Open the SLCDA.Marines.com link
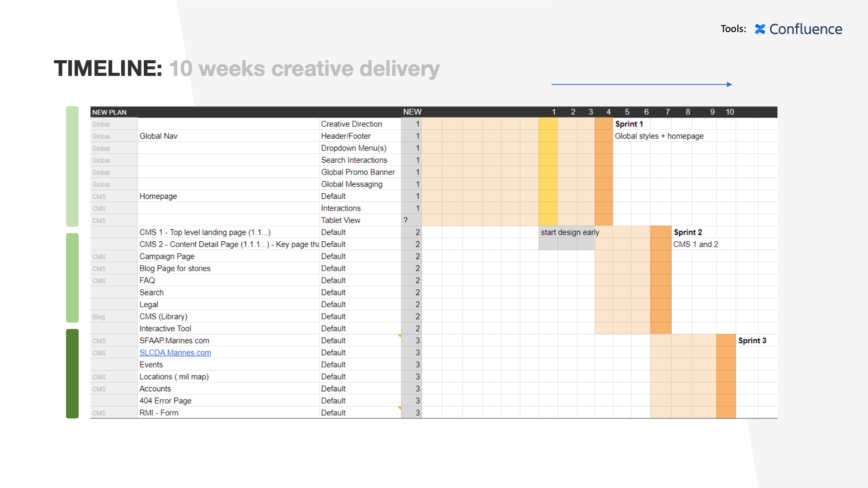Viewport: 868px width, 488px height. coord(175,352)
